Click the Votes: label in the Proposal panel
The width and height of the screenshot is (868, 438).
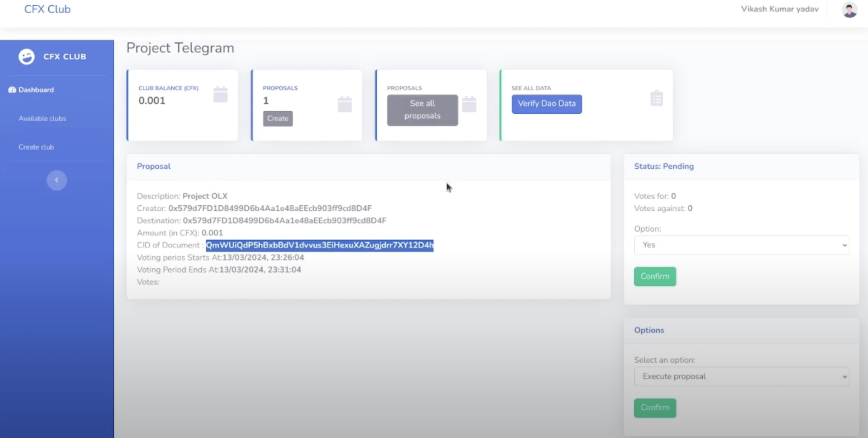tap(148, 282)
